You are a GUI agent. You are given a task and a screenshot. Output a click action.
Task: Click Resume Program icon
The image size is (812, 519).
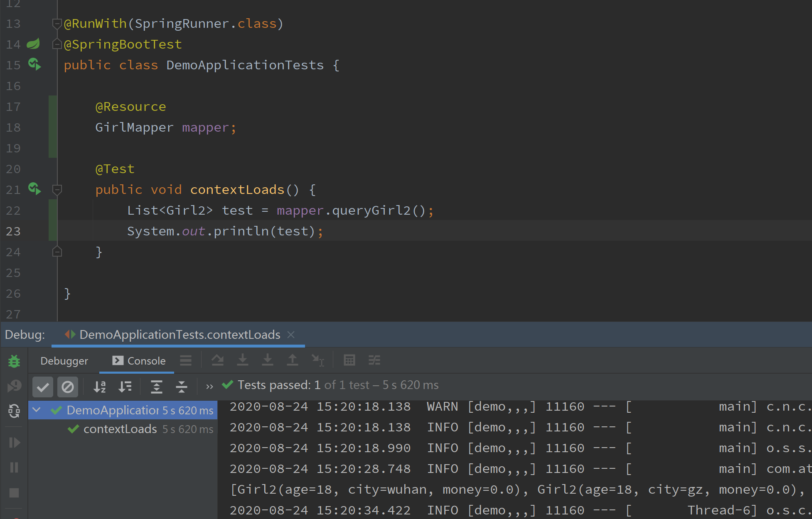14,443
